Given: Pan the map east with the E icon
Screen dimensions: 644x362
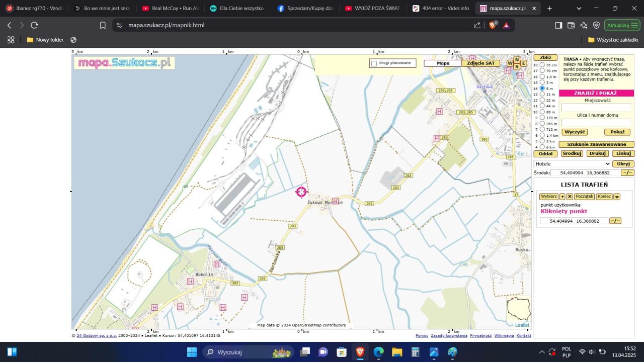Looking at the screenshot, I should pos(524,63).
